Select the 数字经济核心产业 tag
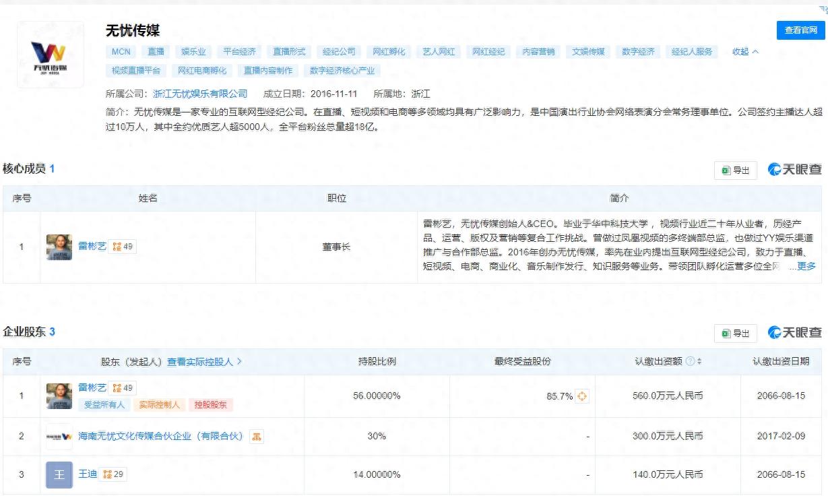 point(342,71)
